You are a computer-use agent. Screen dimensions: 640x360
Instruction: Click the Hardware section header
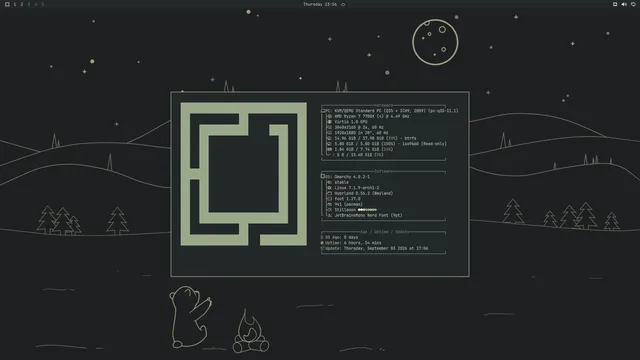pyautogui.click(x=383, y=105)
